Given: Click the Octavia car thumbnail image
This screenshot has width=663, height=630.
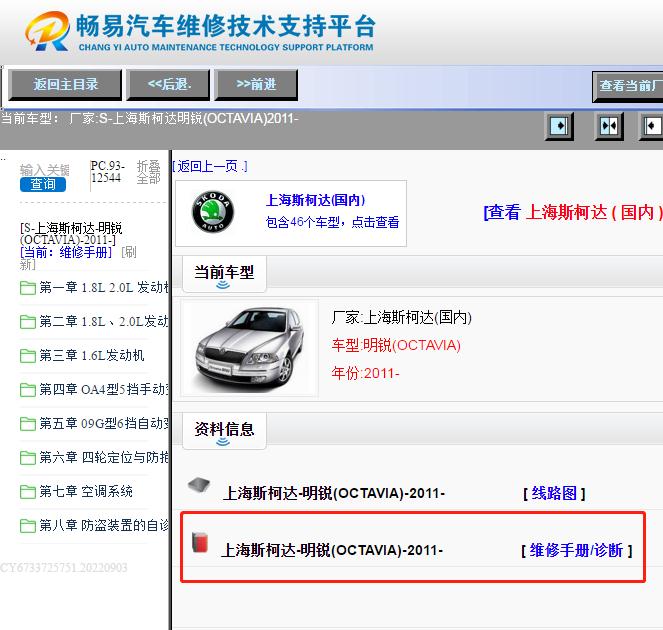Looking at the screenshot, I should point(249,348).
